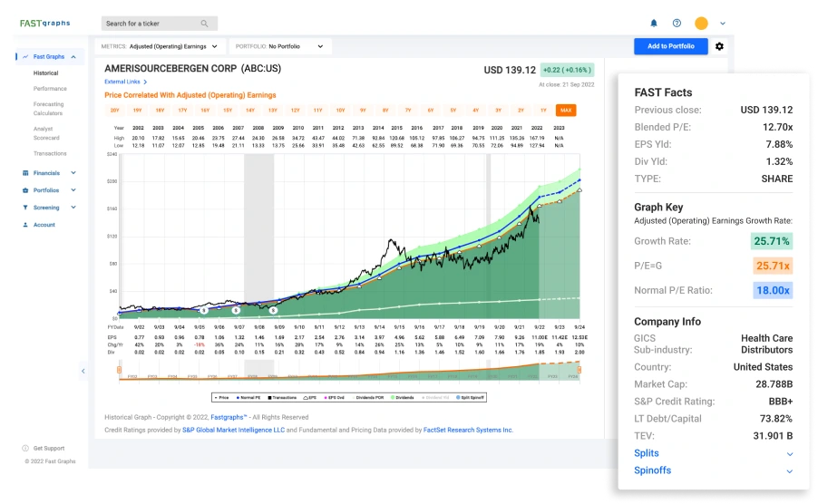The image size is (818, 504).
Task: Click orange P/E=G 25.71x swatch
Action: (773, 266)
